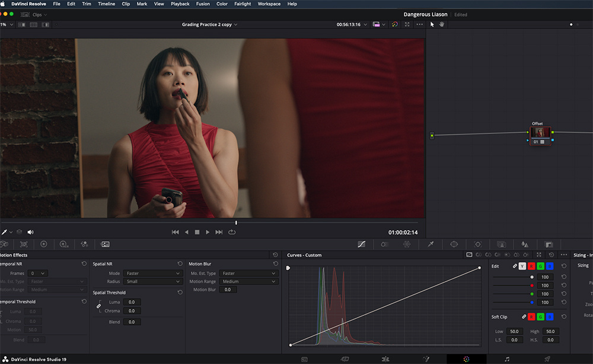Expand the Motion Blur Motion Range dropdown
Screen dimensions: 593x364
(249, 282)
